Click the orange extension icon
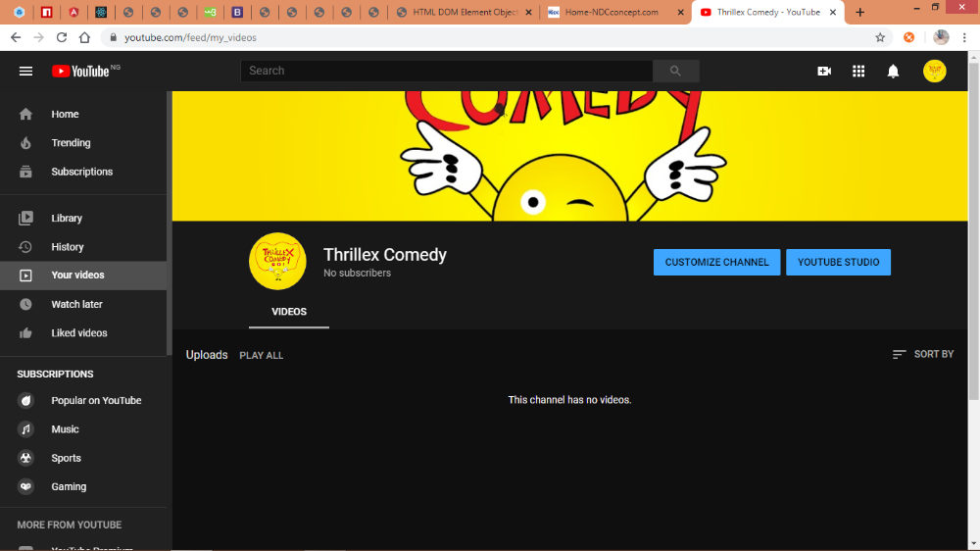Viewport: 980px width, 551px height. click(x=909, y=37)
